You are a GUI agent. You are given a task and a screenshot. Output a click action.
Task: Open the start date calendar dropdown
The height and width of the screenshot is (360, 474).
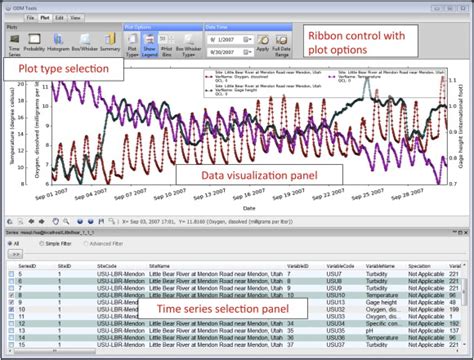coord(248,39)
